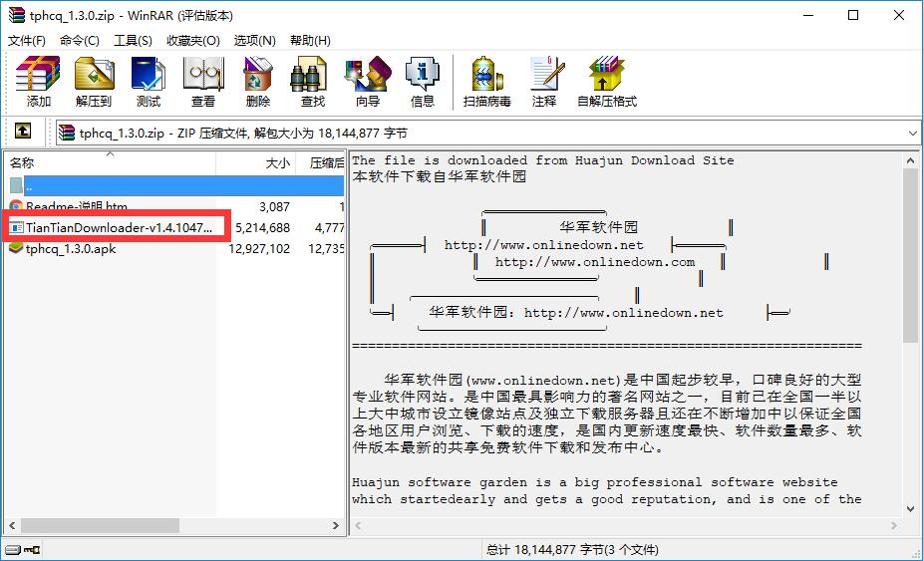Viewport: 924px width, 561px height.
Task: Click the 查找 (Find) binoculars icon
Action: [309, 74]
